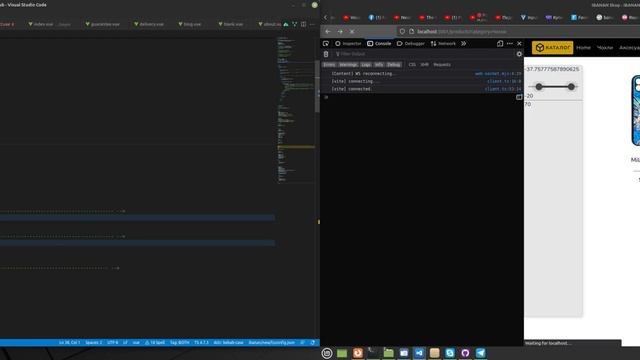Click the notifications bell in the VS Code status bar
The width and height of the screenshot is (640, 360).
coord(313,342)
